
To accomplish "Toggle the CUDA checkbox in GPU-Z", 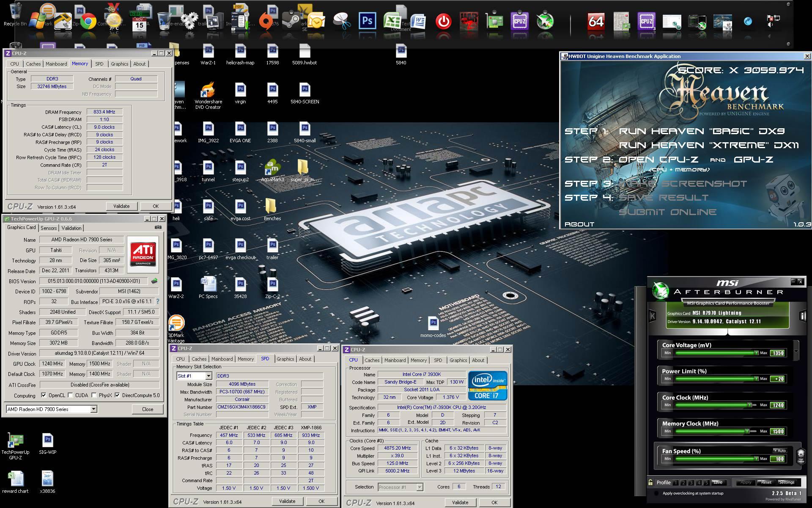I will 70,395.
